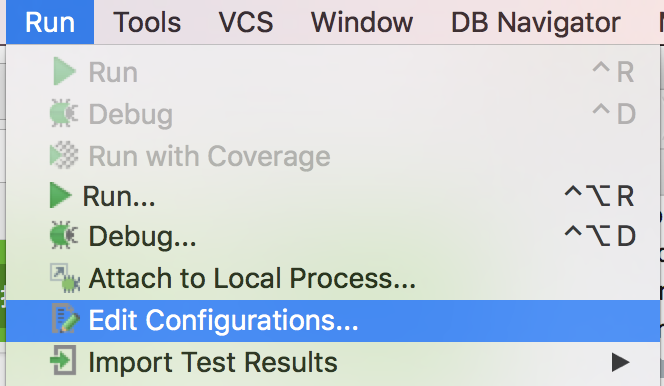Click the grayed-out Debug bug icon

point(64,113)
